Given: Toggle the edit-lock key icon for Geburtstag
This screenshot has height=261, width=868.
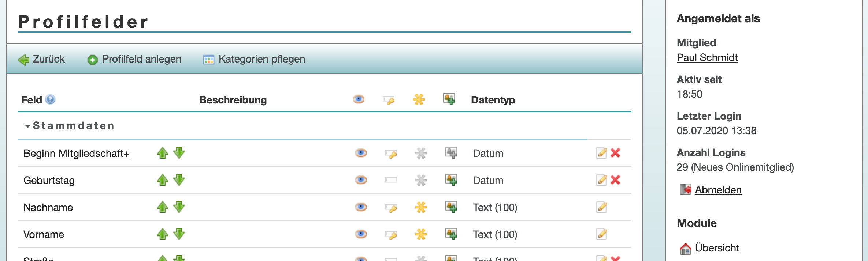Looking at the screenshot, I should (x=391, y=180).
